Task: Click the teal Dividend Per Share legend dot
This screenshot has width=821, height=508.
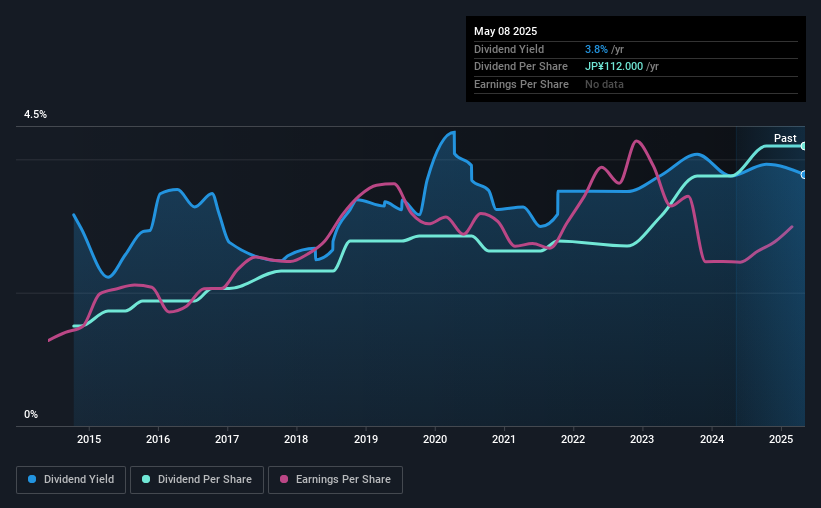Action: click(146, 479)
